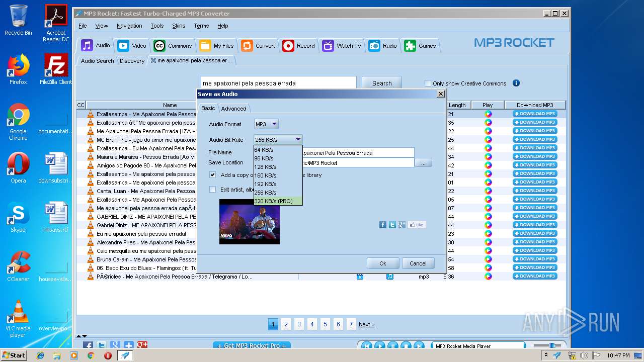Open the Skins menu
Screen dimensions: 644x362
click(x=179, y=26)
